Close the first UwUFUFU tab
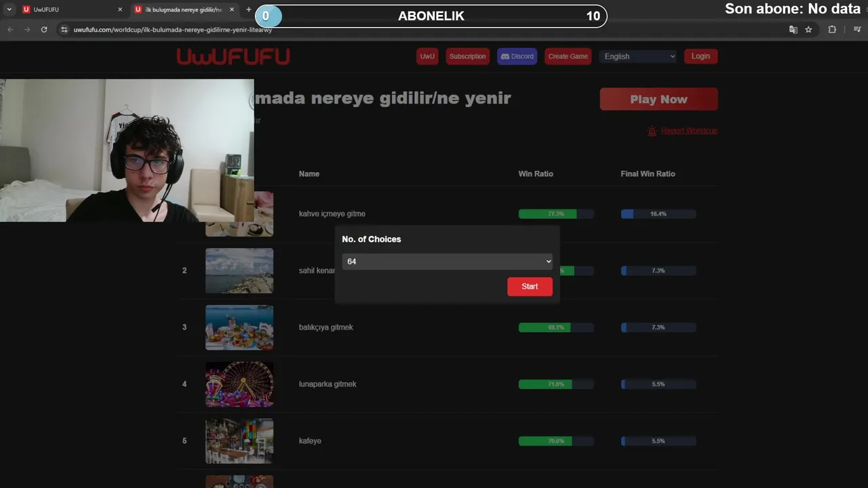Screen dimensions: 868x488 (120, 9)
